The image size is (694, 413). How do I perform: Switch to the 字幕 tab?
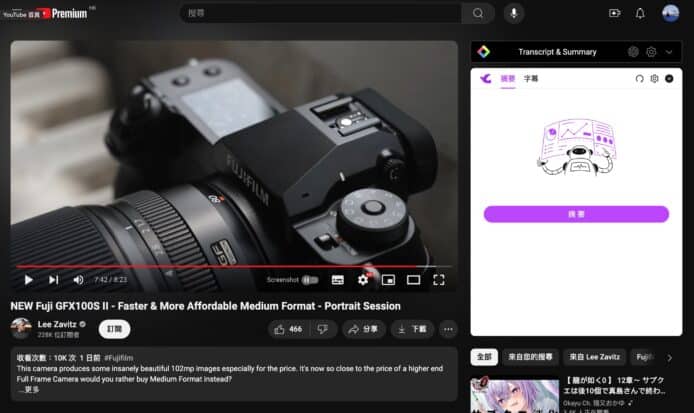[532, 78]
